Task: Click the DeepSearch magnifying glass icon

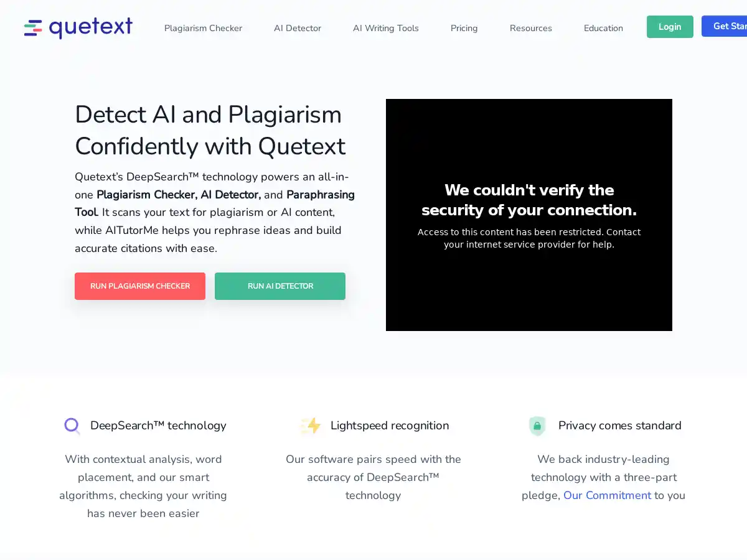Action: [72, 426]
